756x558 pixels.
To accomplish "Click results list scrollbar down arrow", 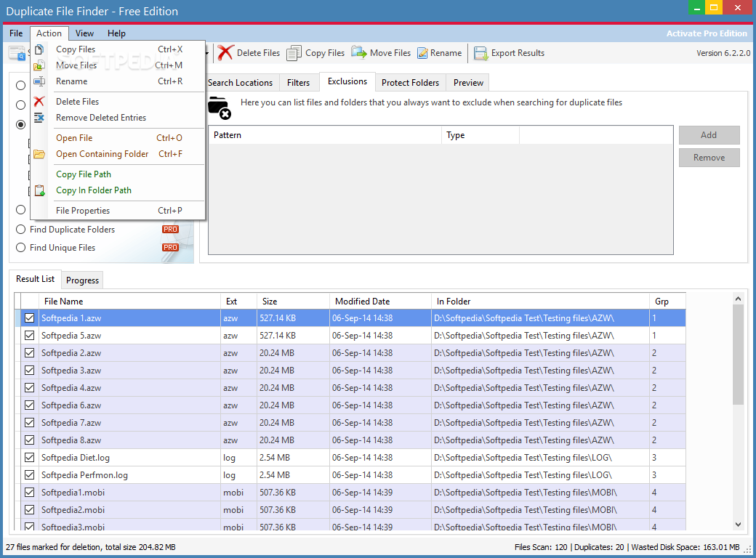I will 738,525.
